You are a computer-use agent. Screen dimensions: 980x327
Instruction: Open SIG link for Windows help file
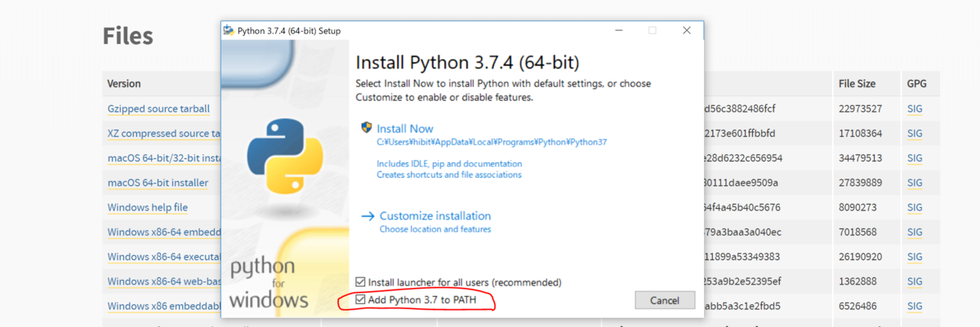915,207
